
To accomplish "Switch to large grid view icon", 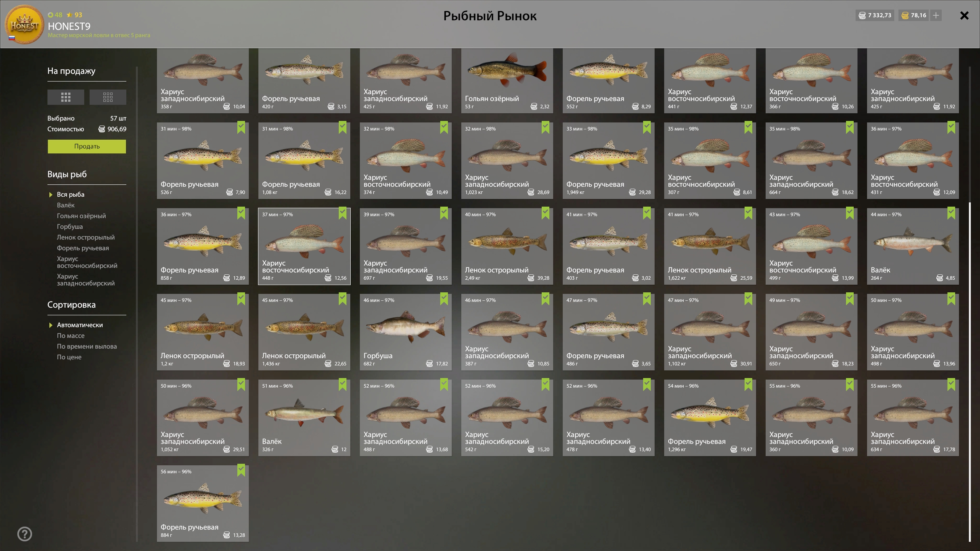I will click(65, 97).
